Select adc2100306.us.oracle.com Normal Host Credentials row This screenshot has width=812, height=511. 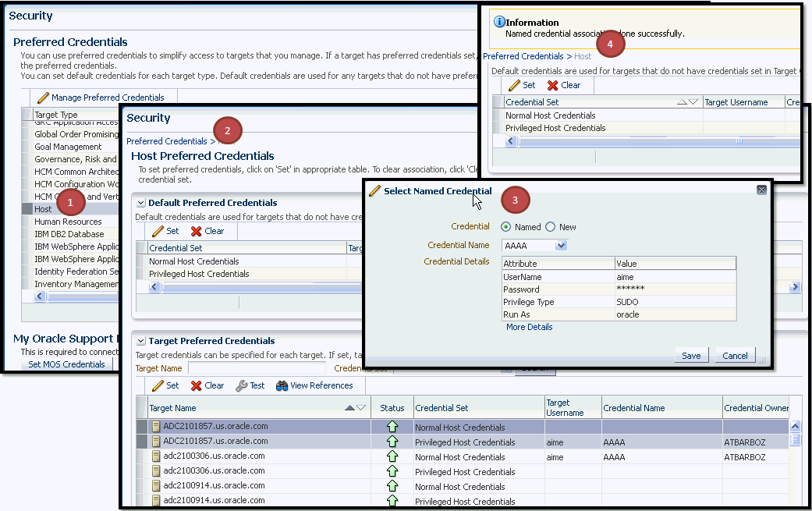tap(463, 457)
